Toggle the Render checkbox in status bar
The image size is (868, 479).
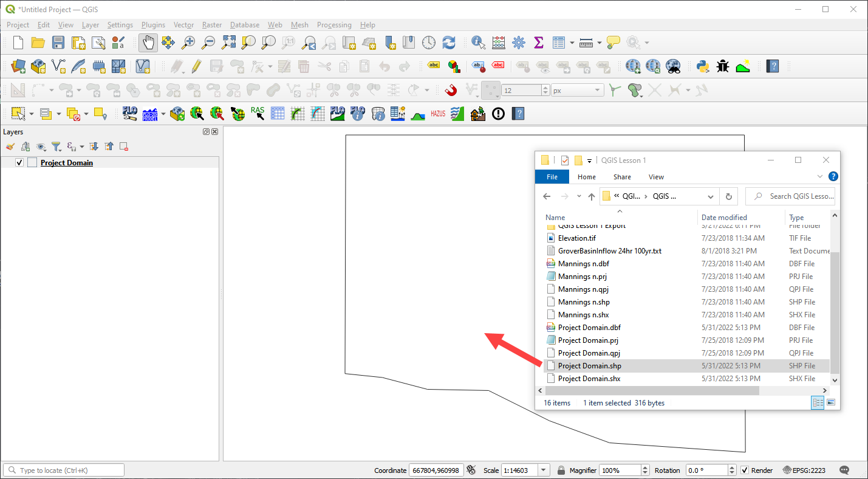tap(745, 470)
